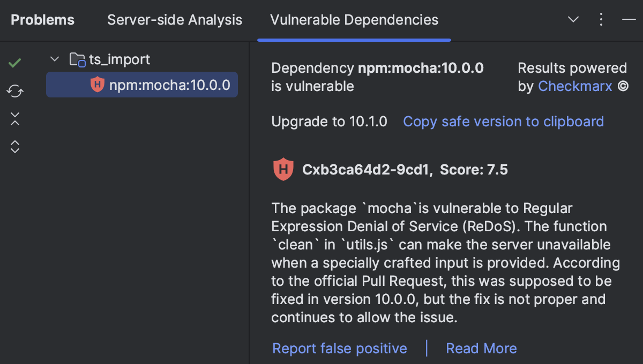This screenshot has width=643, height=364.
Task: Click Read More about the vulnerability
Action: 481,348
